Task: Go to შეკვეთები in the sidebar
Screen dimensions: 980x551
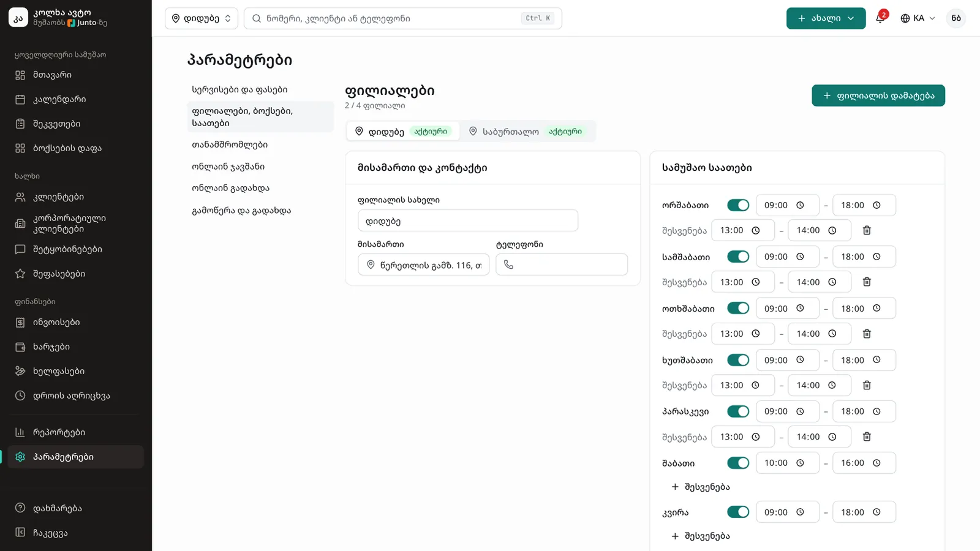Action: coord(76,124)
